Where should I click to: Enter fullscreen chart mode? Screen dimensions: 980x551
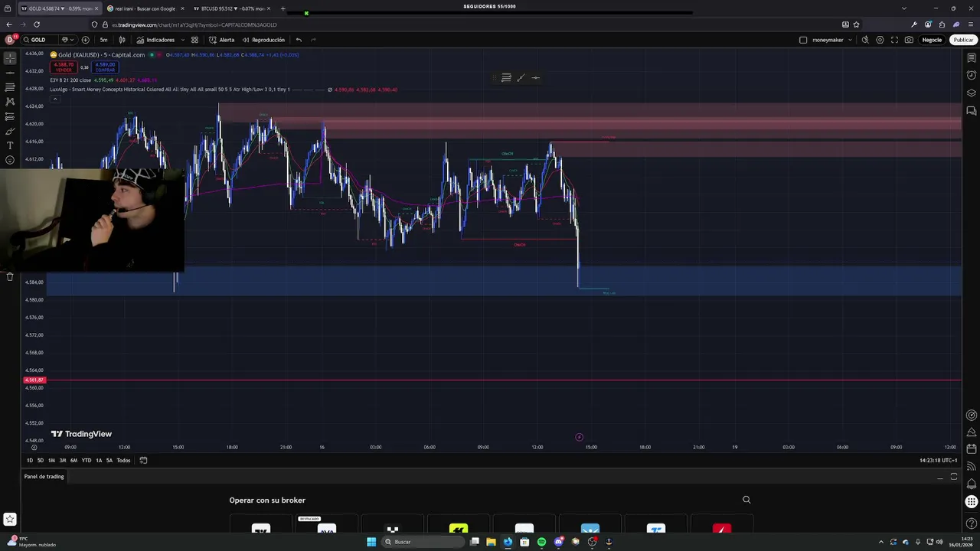894,40
